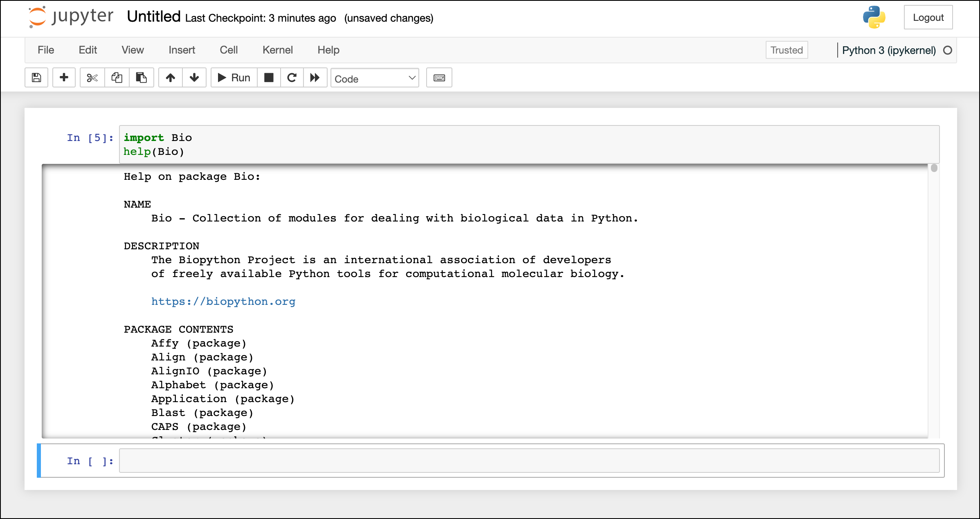This screenshot has height=519, width=980.
Task: Restart kernel and run all fast-forward icon
Action: click(x=315, y=78)
